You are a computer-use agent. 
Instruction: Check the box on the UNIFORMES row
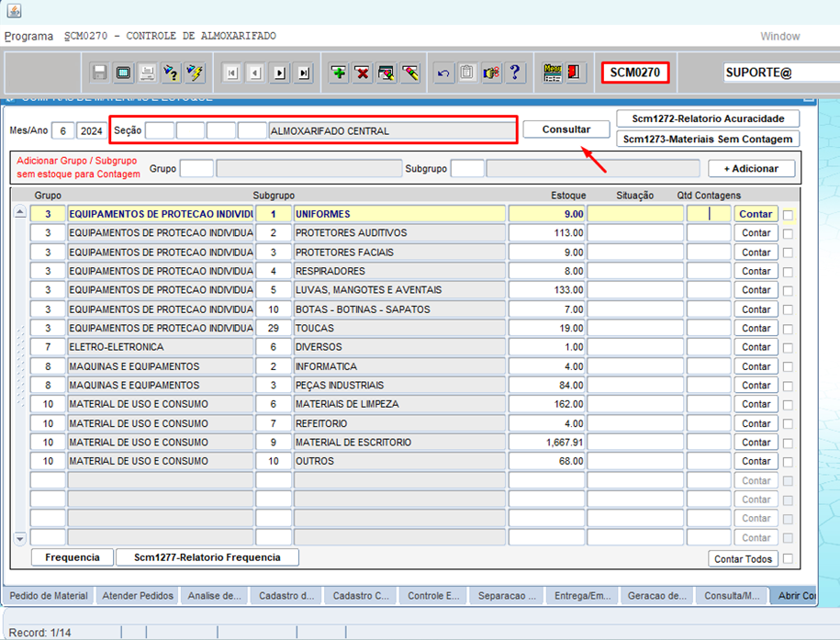[788, 215]
